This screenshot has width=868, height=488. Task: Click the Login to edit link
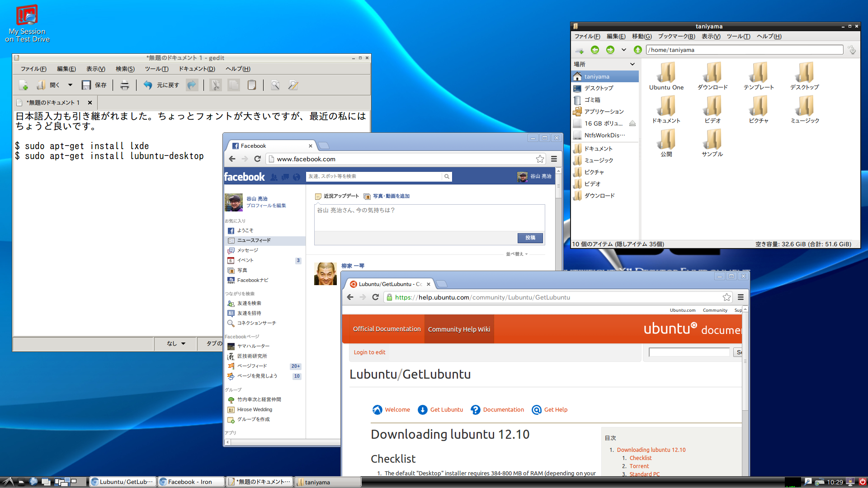tap(369, 352)
